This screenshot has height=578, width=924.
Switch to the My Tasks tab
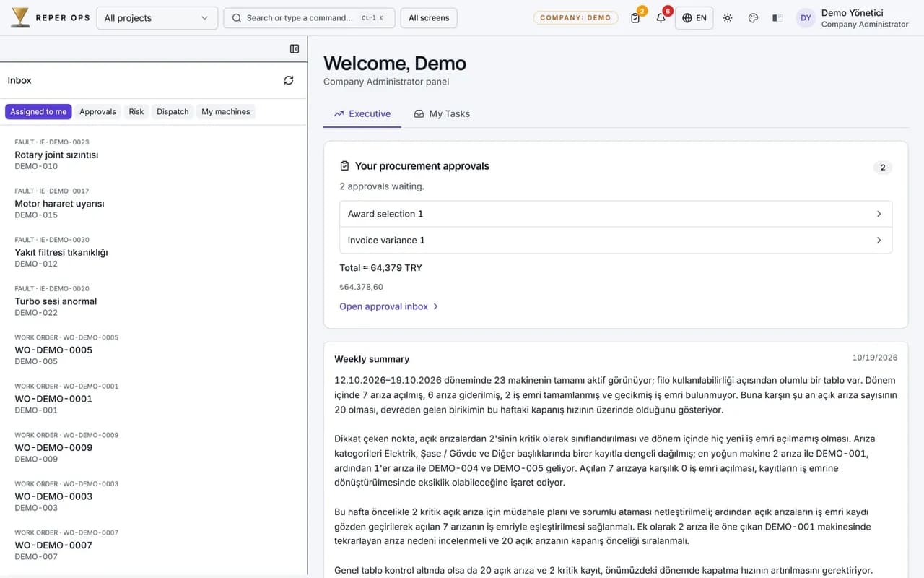pos(442,113)
